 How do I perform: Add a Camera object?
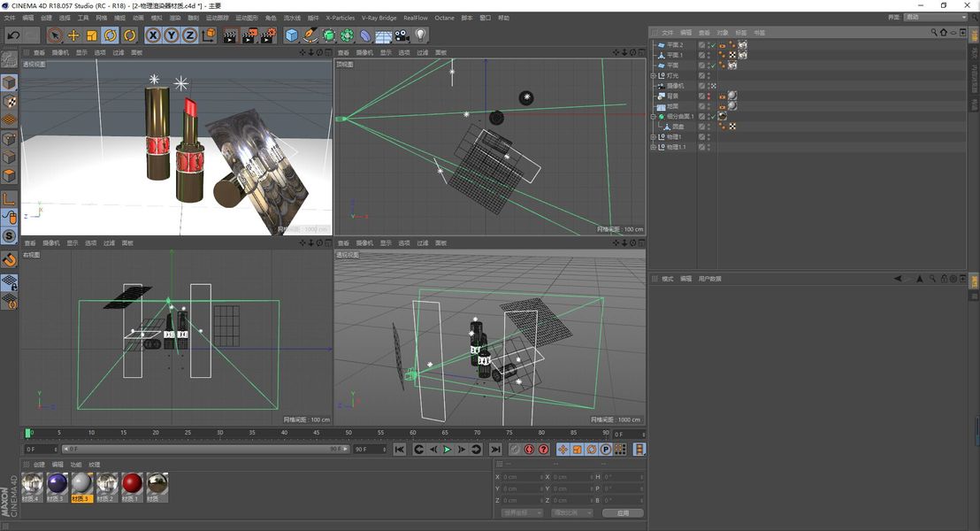coord(402,35)
